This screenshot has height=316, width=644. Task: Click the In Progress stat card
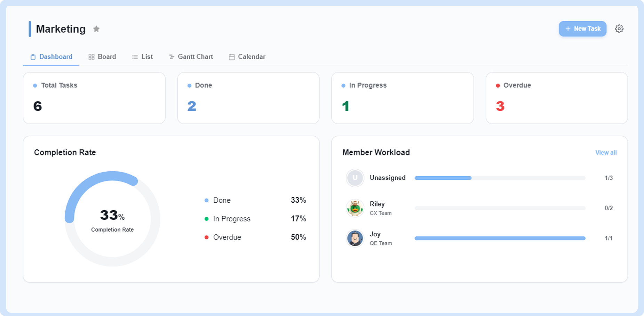coord(403,98)
